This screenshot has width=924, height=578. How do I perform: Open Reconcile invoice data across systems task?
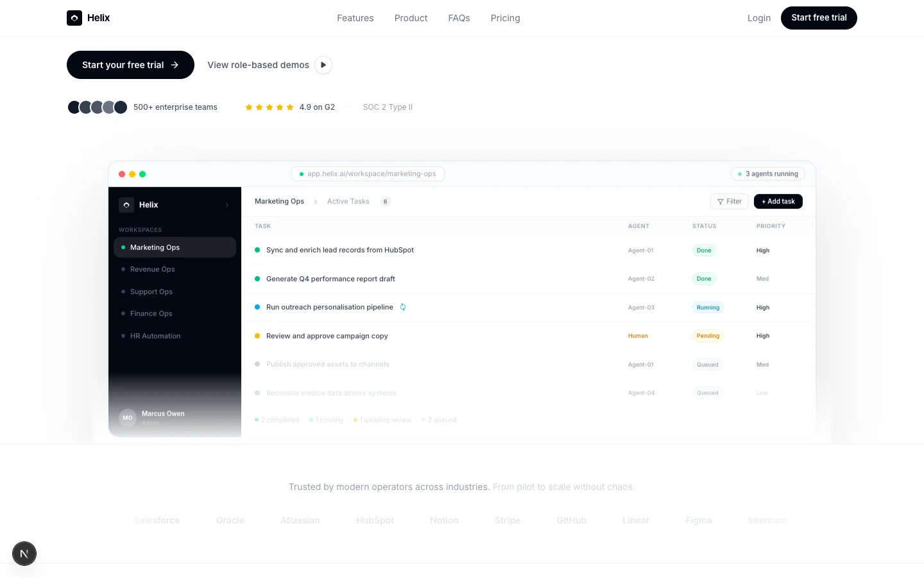pyautogui.click(x=331, y=393)
